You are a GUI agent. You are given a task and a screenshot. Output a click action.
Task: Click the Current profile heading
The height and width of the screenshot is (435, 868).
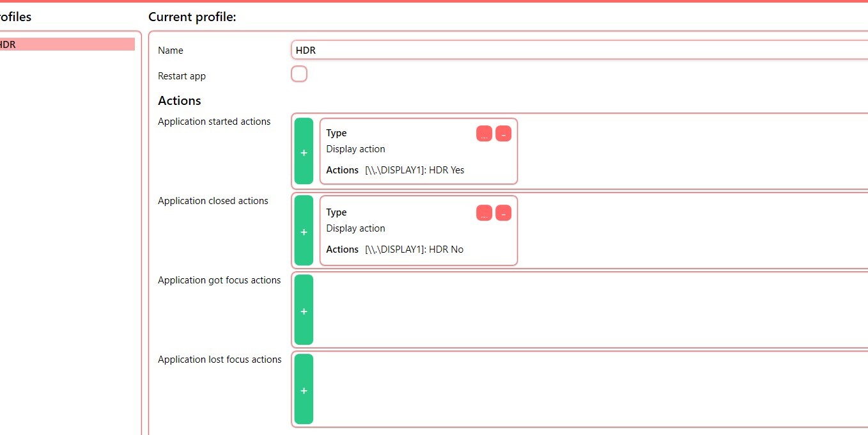(x=192, y=17)
